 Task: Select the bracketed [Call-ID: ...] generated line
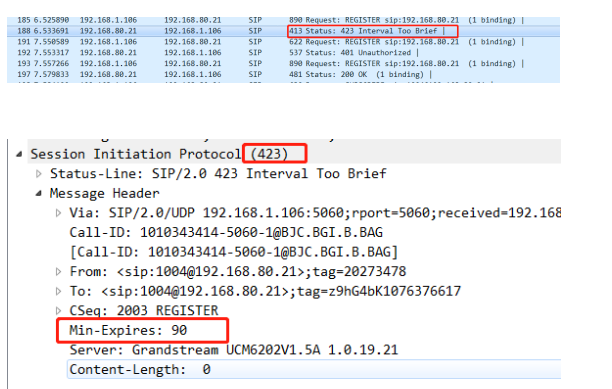[x=233, y=252]
